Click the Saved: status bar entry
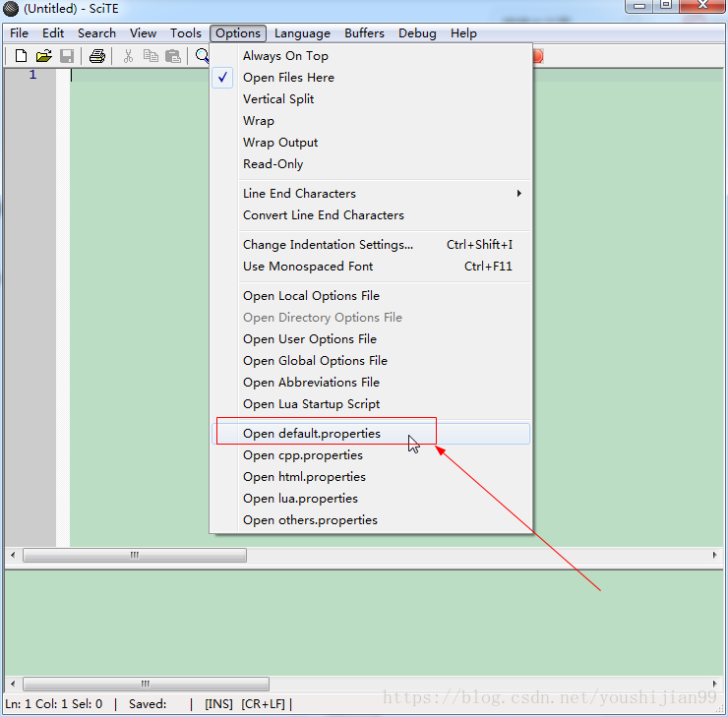 (x=148, y=704)
